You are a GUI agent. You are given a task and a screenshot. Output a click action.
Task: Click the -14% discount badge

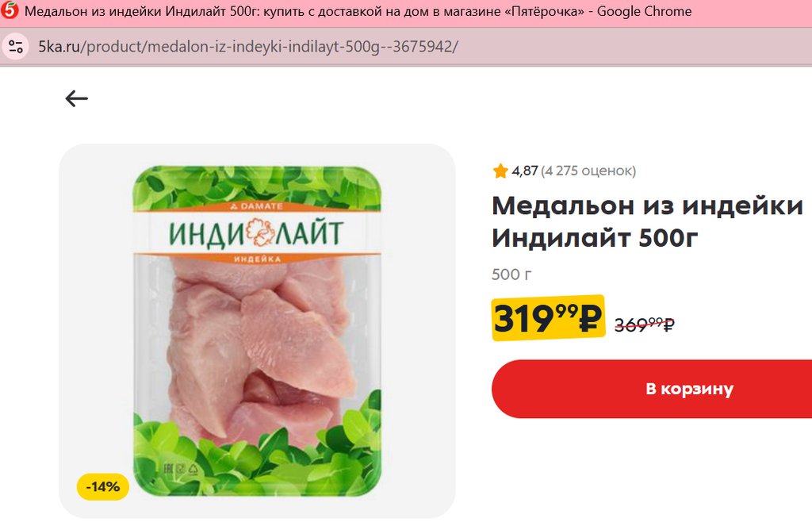coord(102,486)
